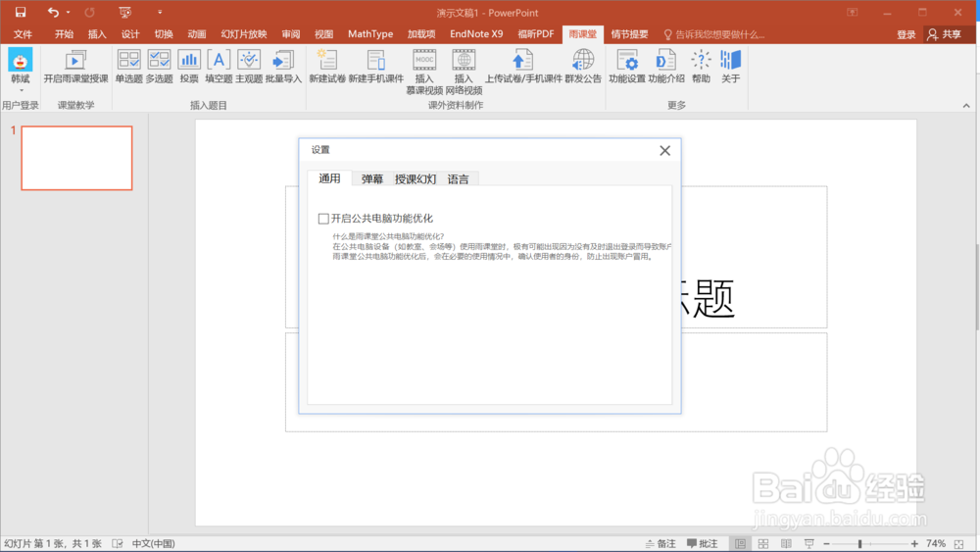The width and height of the screenshot is (980, 552).
Task: Click 批量导入 batch import icon
Action: [x=283, y=67]
